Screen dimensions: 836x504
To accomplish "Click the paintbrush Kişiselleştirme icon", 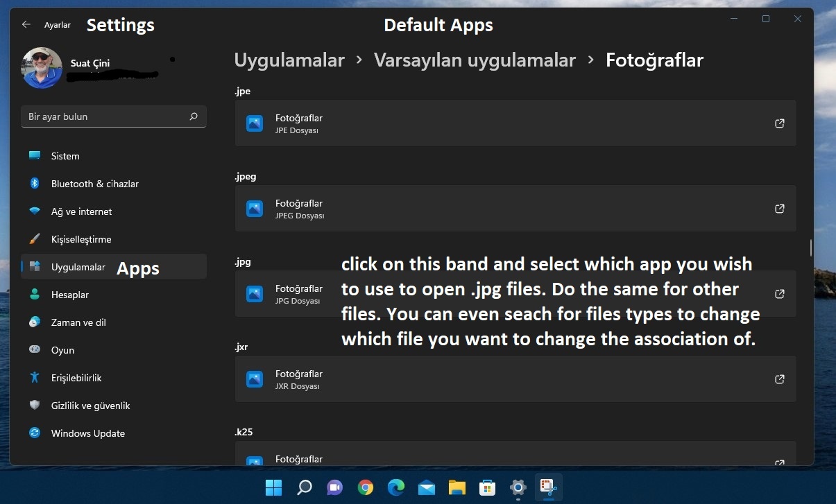I will click(35, 239).
